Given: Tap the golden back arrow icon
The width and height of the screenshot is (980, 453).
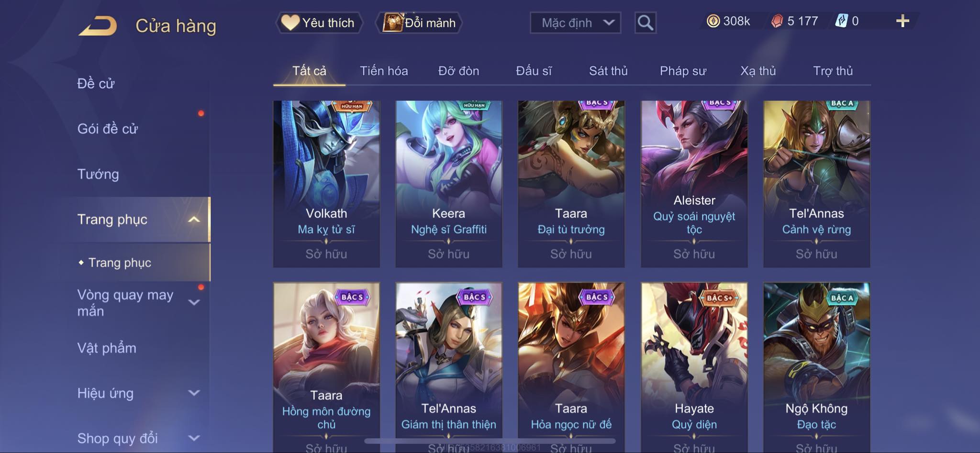Looking at the screenshot, I should (98, 26).
